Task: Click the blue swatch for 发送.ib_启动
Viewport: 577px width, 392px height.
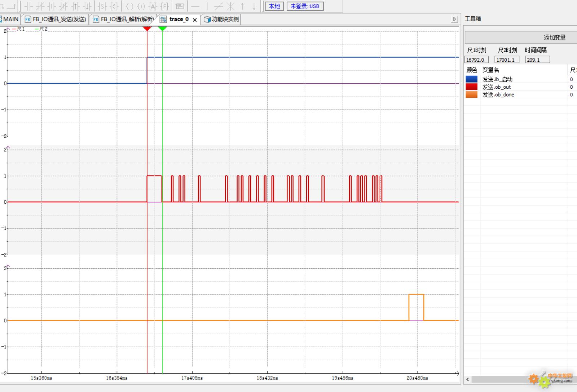Action: point(471,79)
